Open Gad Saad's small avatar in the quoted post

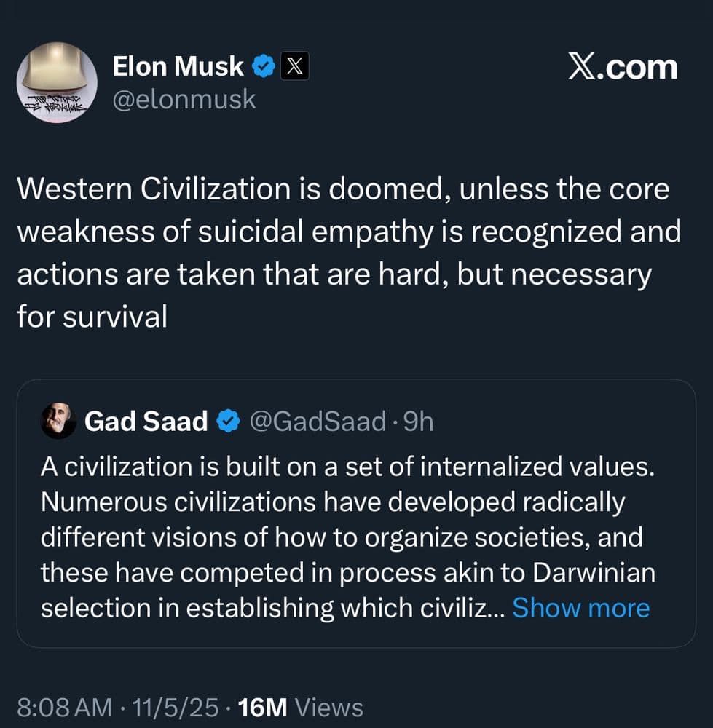click(58, 421)
